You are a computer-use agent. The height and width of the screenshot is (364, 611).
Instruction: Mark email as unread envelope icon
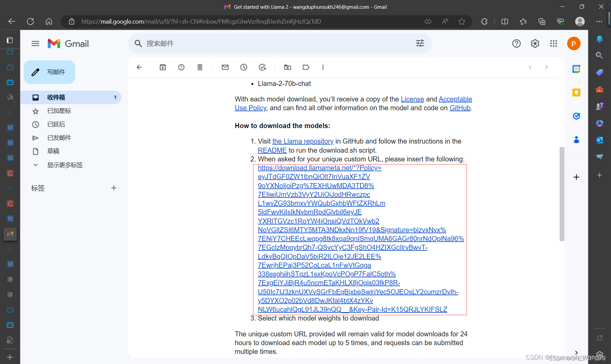[225, 67]
